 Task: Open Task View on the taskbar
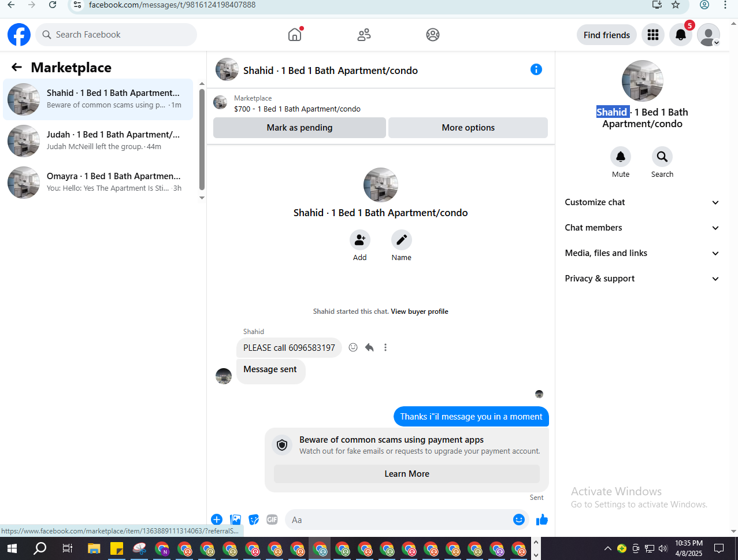pyautogui.click(x=67, y=548)
